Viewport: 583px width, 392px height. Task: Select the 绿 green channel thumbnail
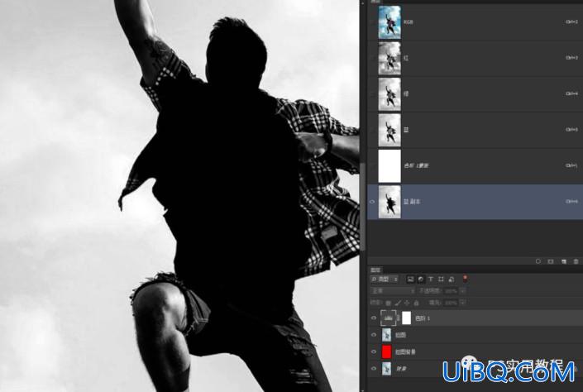click(389, 93)
